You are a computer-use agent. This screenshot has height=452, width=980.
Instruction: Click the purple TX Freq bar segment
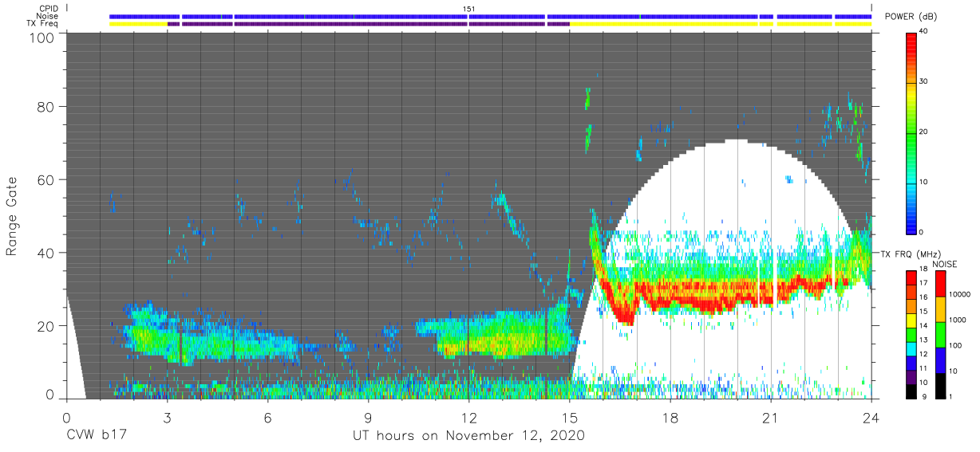point(367,24)
